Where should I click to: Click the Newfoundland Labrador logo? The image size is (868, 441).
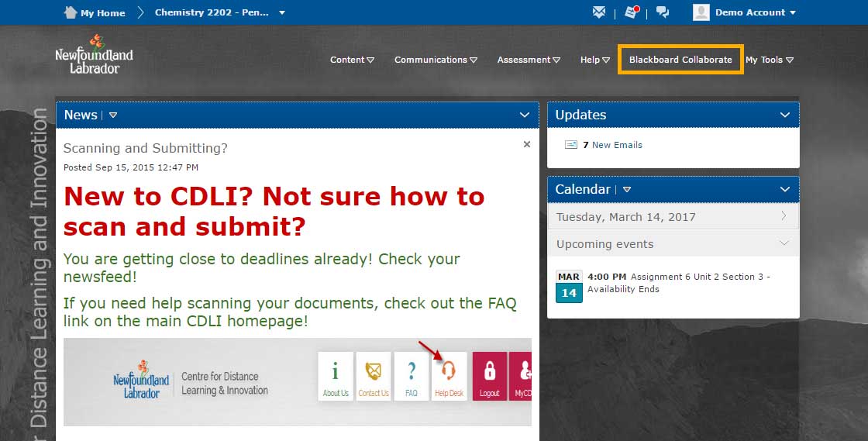point(94,54)
